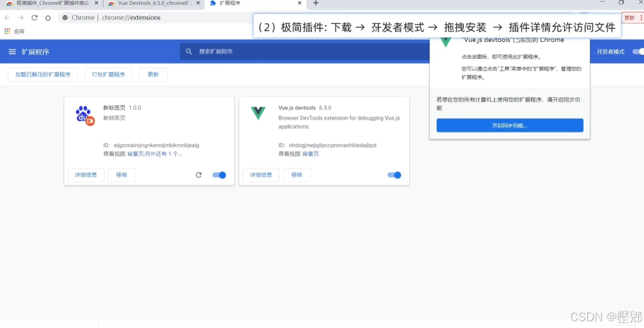Close the 极简插件 tab
644x328 pixels.
97,3
